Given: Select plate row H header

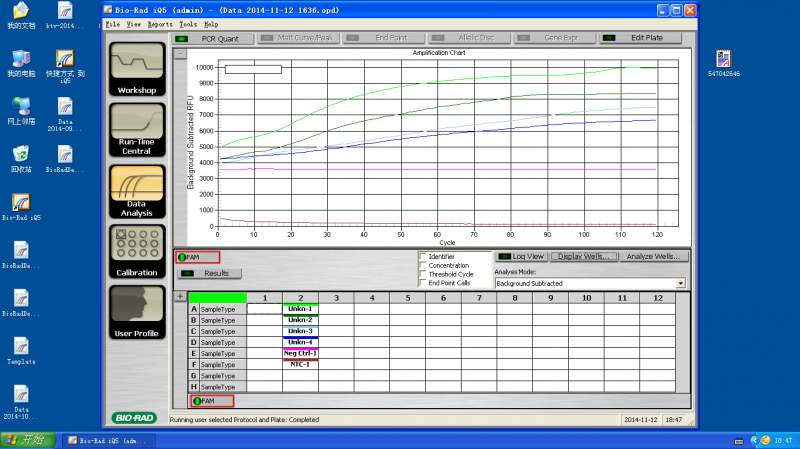Looking at the screenshot, I should 193,387.
